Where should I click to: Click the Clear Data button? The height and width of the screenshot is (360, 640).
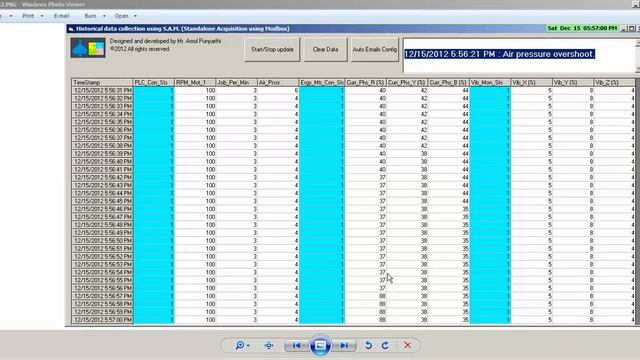(325, 49)
